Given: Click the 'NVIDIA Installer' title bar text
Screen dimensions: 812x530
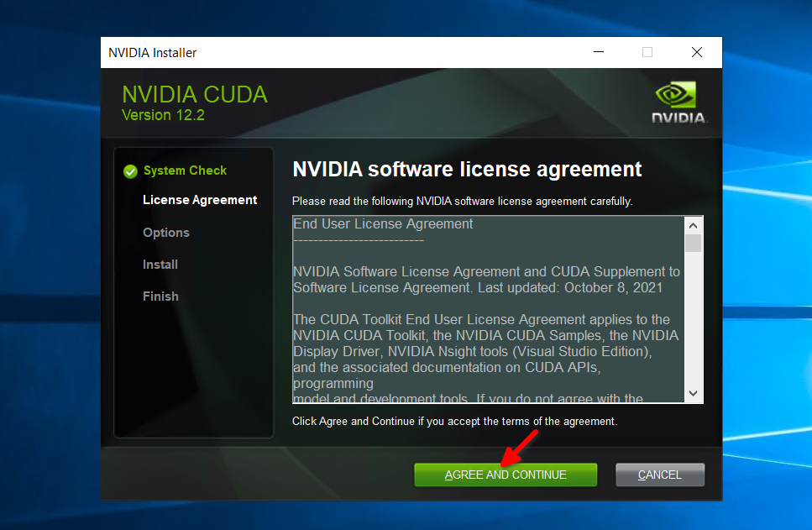Looking at the screenshot, I should point(152,53).
